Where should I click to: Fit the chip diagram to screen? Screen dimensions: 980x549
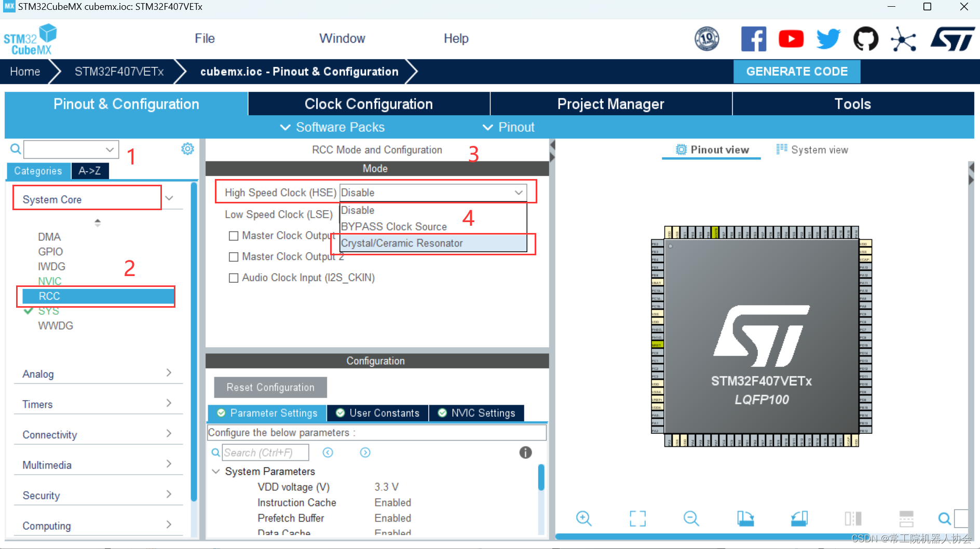click(x=638, y=518)
